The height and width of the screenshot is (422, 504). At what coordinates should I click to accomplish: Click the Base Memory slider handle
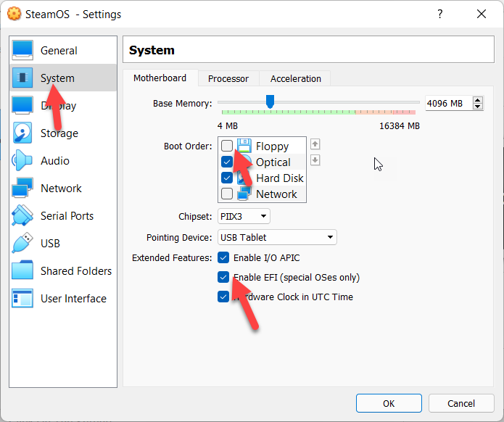(x=270, y=102)
